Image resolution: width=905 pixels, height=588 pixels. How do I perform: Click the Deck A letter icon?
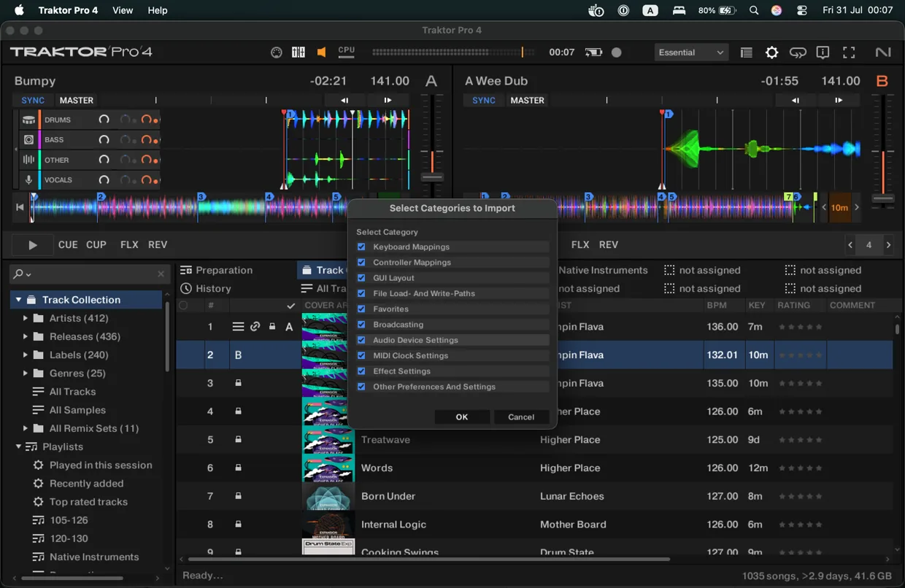[431, 81]
